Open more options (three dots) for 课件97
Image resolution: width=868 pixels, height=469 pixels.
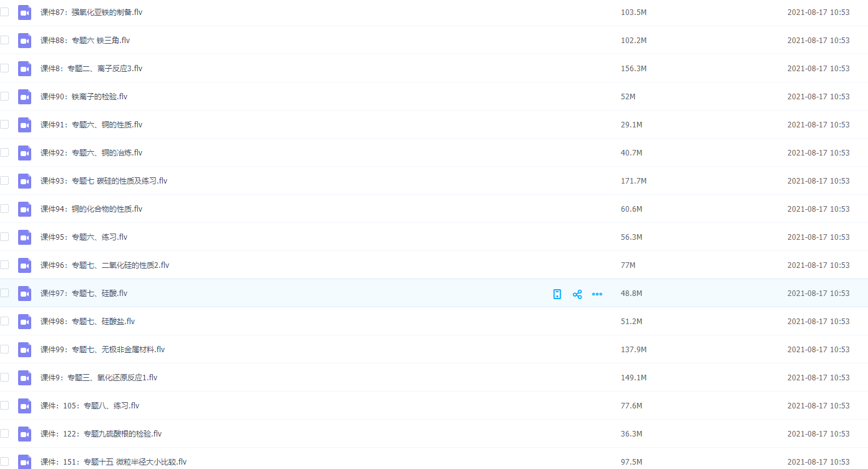coord(597,294)
